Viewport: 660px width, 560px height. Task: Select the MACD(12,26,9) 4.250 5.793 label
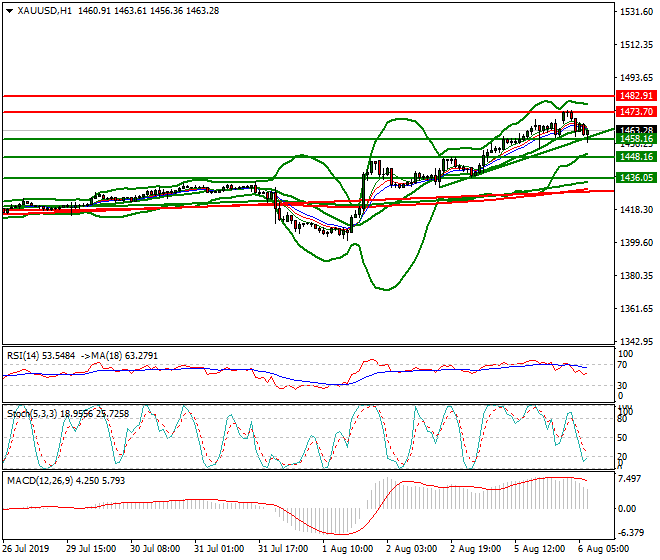(66, 480)
